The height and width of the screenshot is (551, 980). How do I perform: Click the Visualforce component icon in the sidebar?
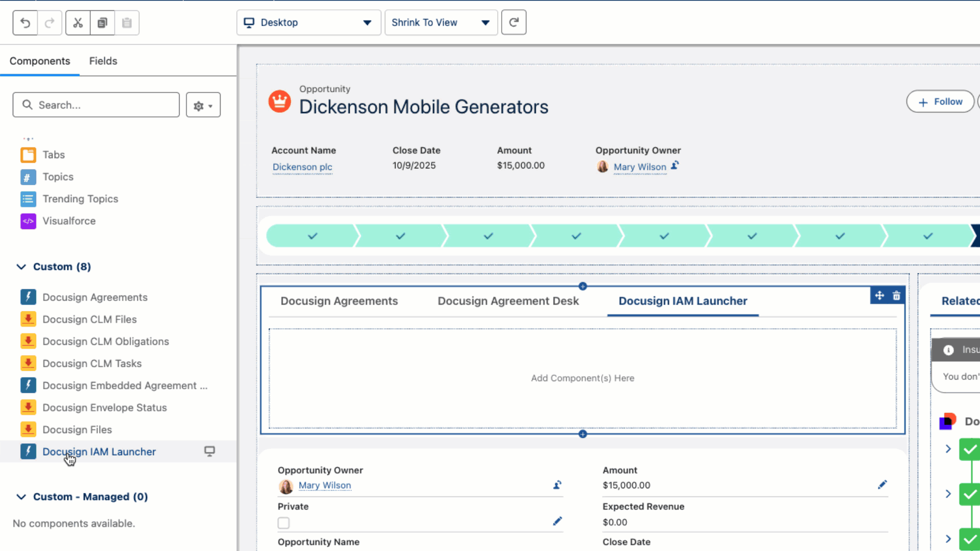(28, 221)
